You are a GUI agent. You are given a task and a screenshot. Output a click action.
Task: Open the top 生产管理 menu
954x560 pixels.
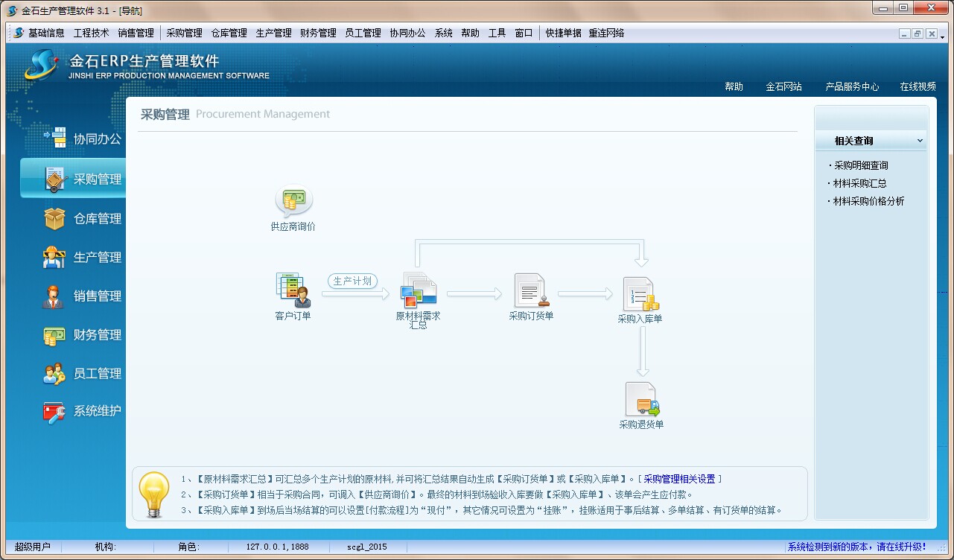click(x=273, y=33)
